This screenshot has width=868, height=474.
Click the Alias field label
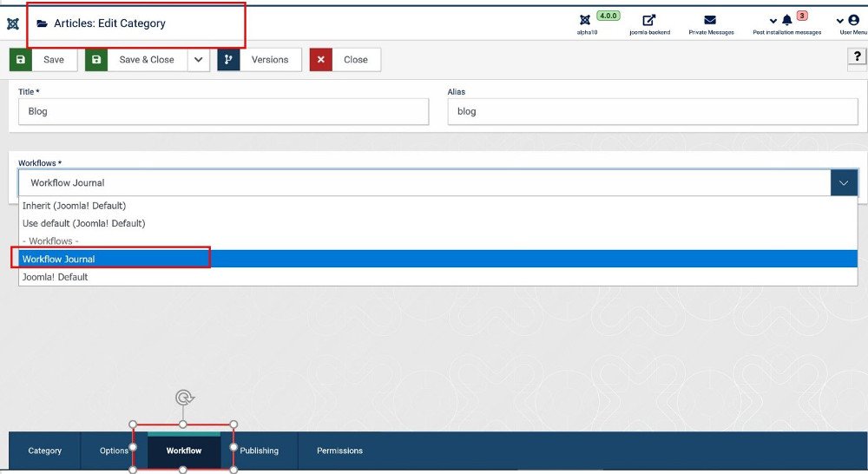click(x=457, y=91)
